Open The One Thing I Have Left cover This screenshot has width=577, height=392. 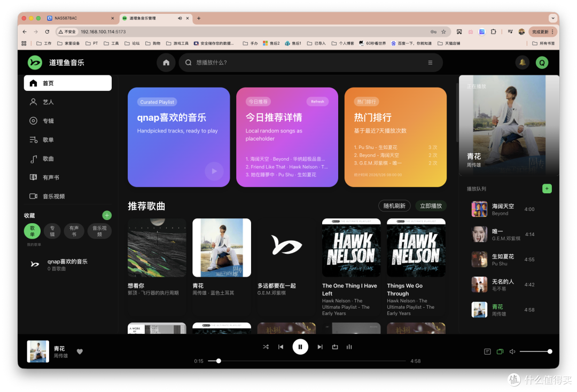pyautogui.click(x=352, y=248)
